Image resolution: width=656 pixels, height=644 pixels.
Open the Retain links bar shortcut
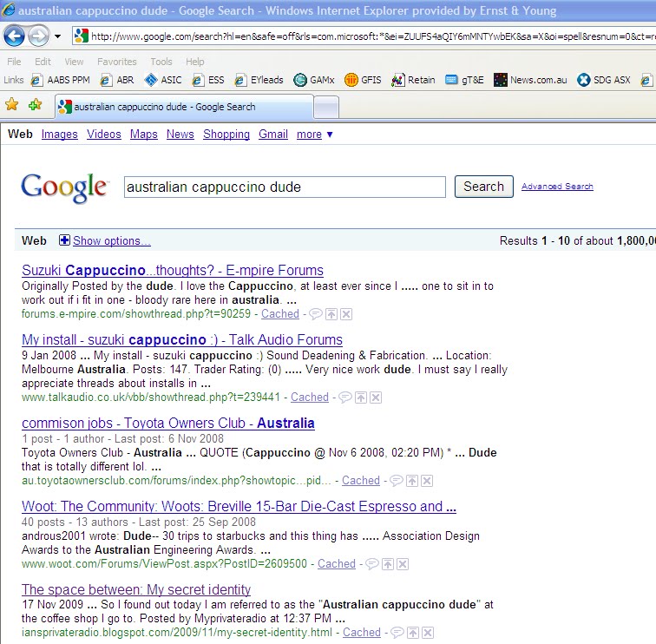(413, 80)
